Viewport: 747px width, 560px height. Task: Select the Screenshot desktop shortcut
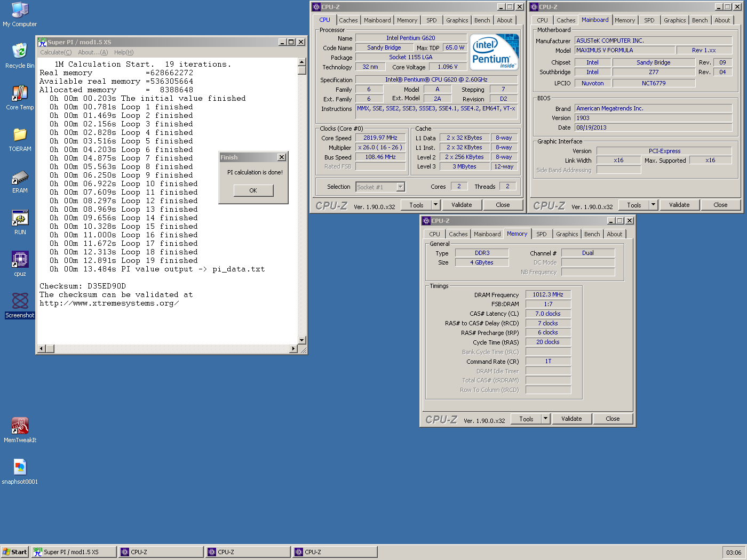coord(20,306)
